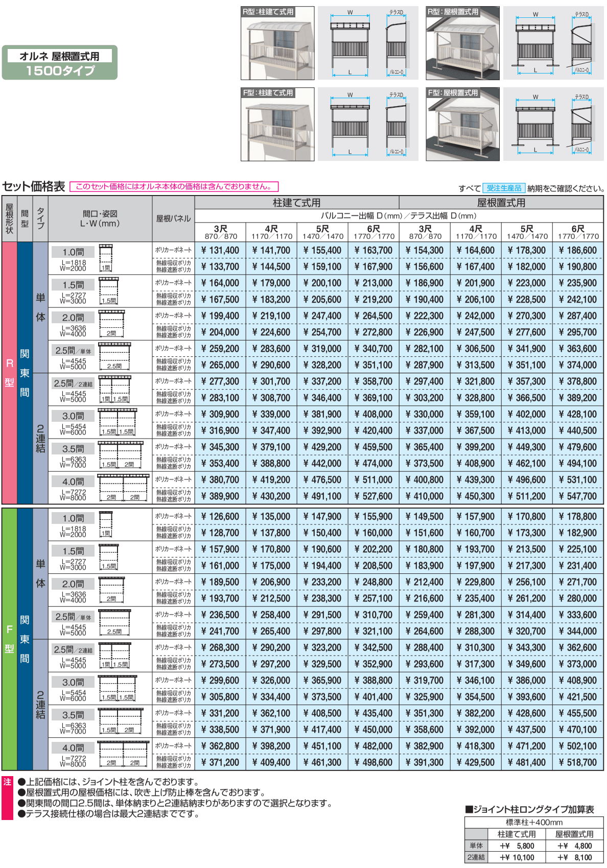Select price cell ¥ 547,700
This screenshot has width=607, height=868.
coord(578,496)
